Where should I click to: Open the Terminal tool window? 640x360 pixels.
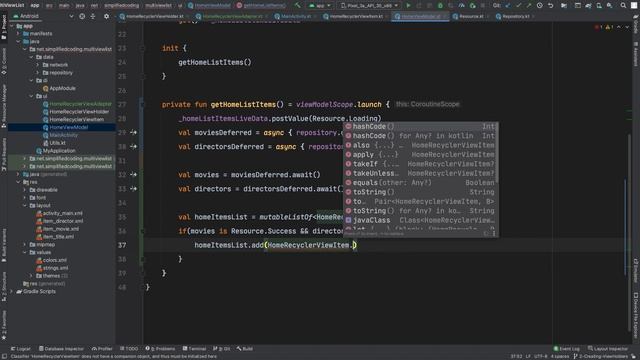click(x=194, y=349)
